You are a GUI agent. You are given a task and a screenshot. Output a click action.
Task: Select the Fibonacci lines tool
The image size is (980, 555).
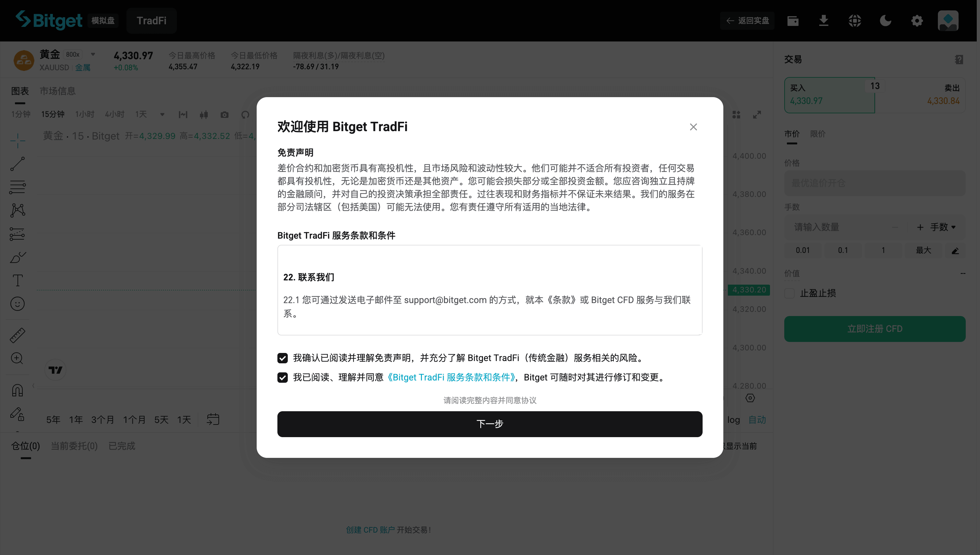(17, 187)
